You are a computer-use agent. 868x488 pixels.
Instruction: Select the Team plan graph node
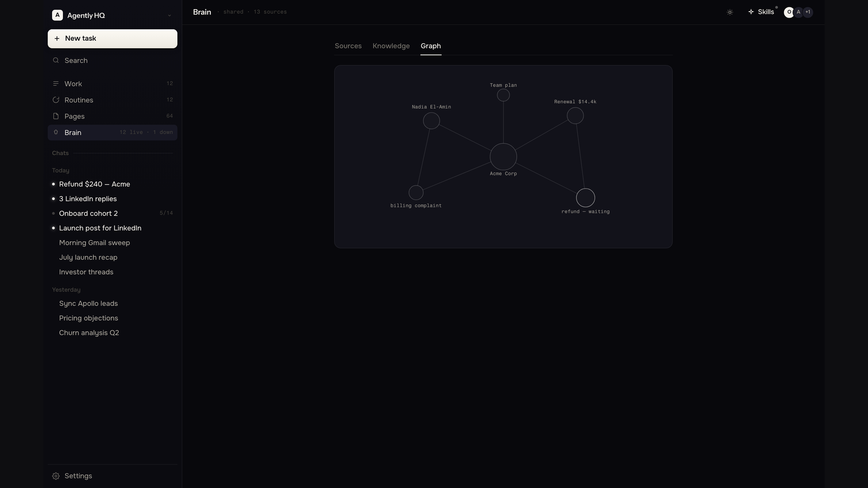[503, 95]
